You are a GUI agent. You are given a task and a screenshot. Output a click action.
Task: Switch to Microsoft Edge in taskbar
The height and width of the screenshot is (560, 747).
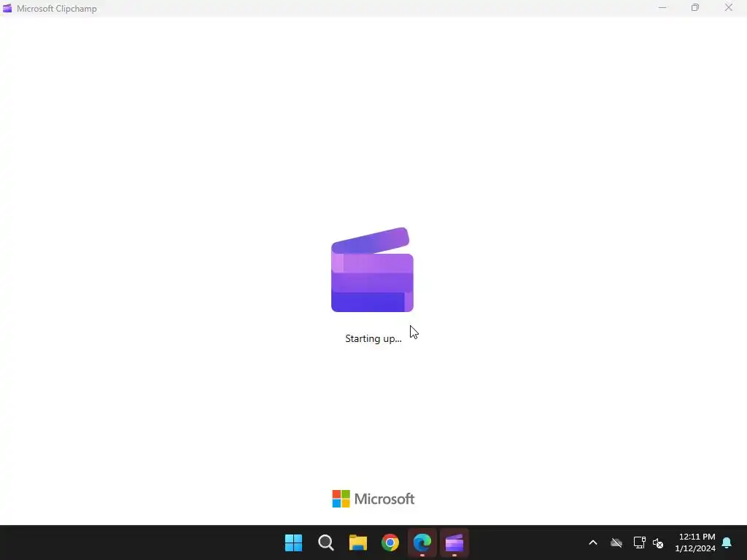[x=422, y=542]
